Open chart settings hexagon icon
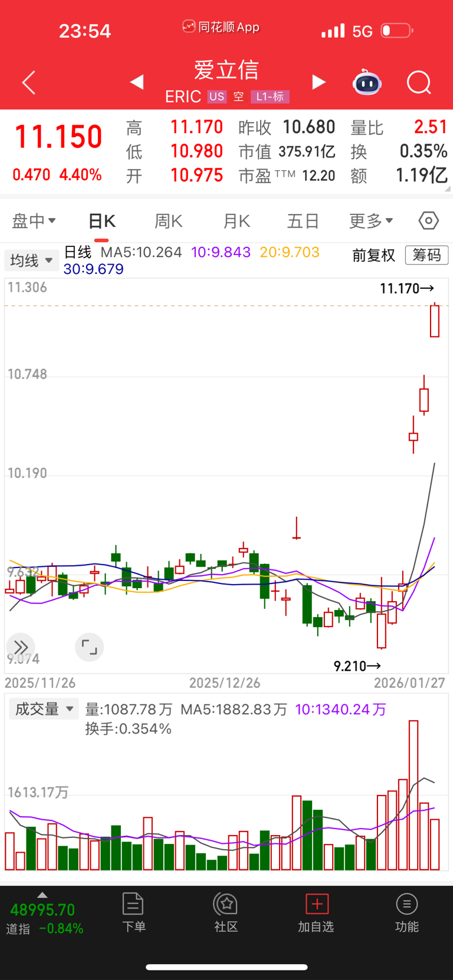 429,221
